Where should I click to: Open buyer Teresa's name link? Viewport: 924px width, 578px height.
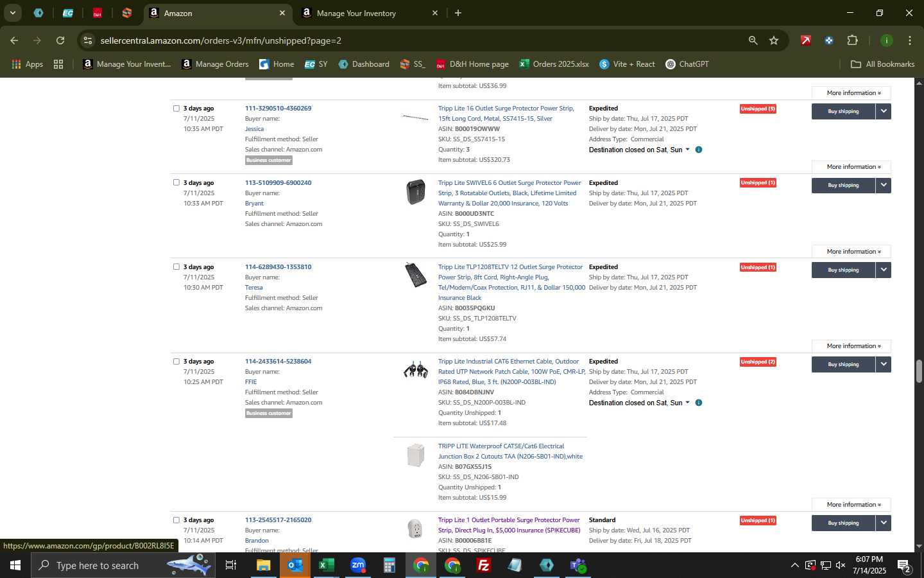click(253, 288)
